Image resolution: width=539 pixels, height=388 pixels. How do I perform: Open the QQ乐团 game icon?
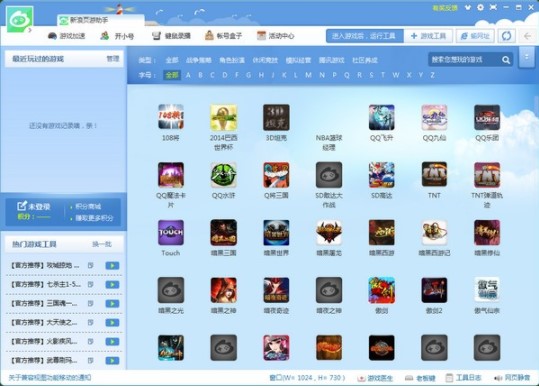click(x=487, y=117)
